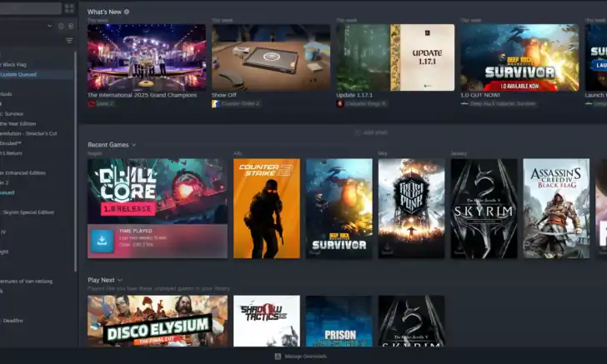Select the Skyrim cover in Recent Games
Image resolution: width=607 pixels, height=364 pixels.
pos(484,208)
